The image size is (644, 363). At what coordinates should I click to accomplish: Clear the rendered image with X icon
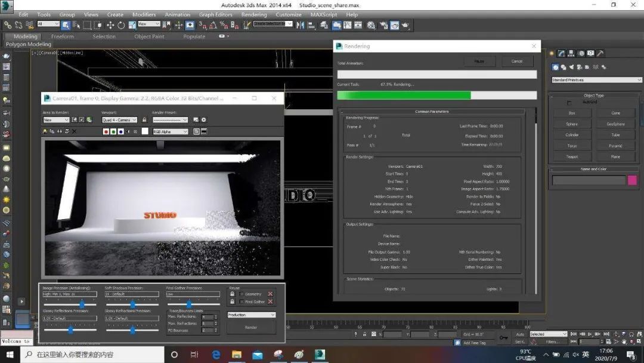point(75,131)
